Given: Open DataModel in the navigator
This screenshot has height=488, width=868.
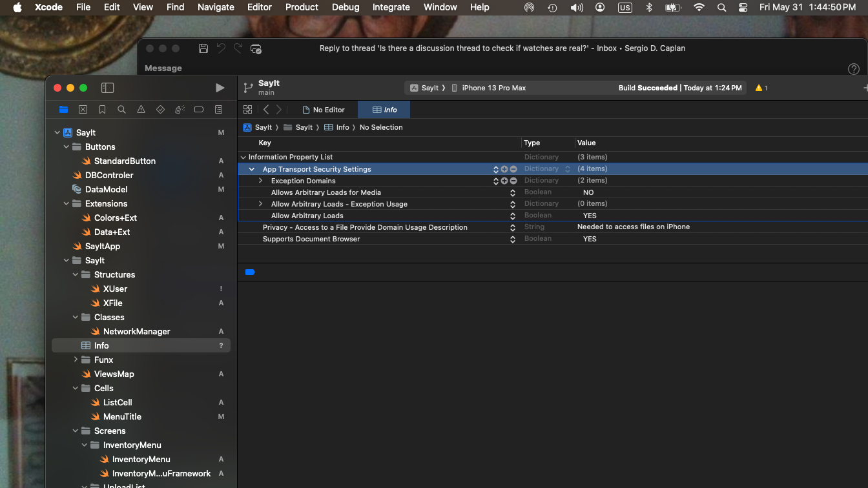Looking at the screenshot, I should 106,190.
